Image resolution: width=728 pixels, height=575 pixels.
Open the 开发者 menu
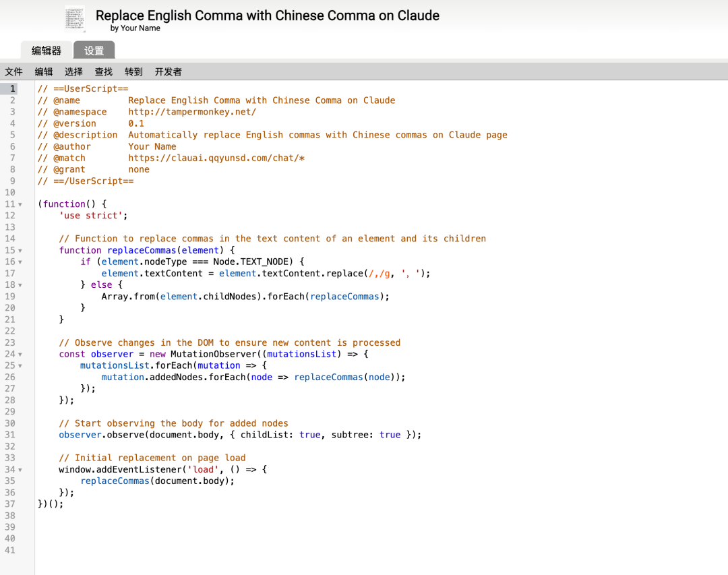[168, 71]
